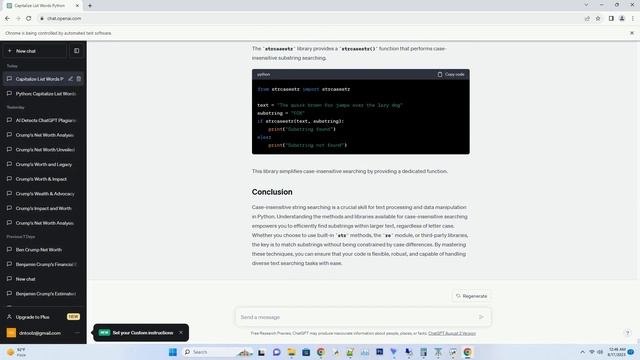Delete the Capitalize List Words chat (trash icon)
Screen dimensions: 640x360
click(x=79, y=79)
